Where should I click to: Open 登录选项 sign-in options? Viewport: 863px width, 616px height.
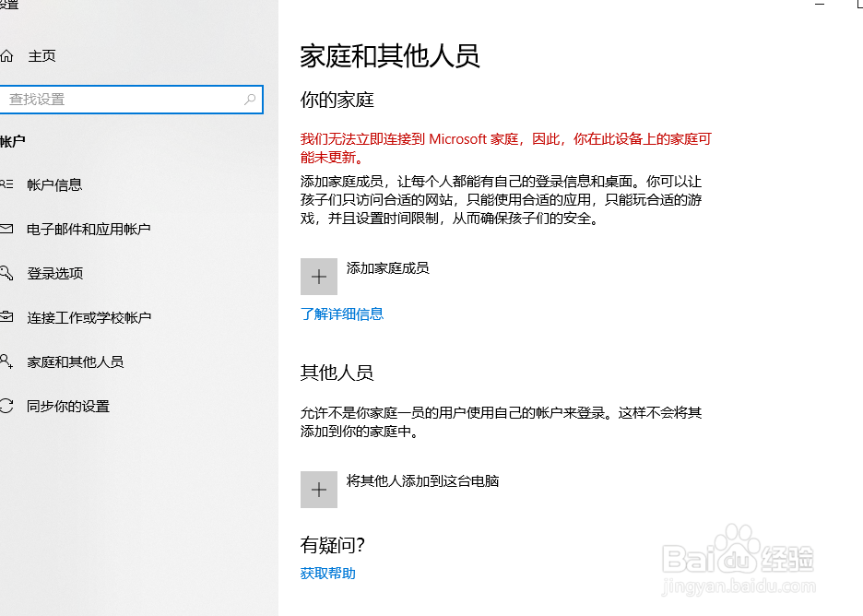pos(55,273)
